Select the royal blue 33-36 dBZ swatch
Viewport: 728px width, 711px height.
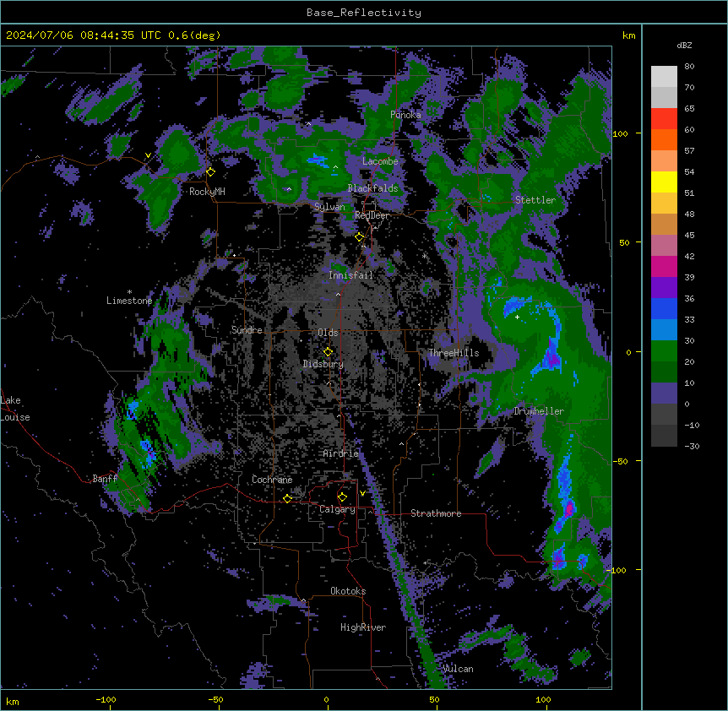point(664,308)
